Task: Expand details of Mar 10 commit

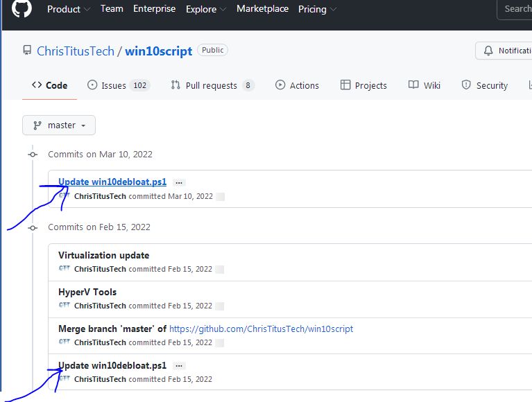Action: tap(179, 183)
